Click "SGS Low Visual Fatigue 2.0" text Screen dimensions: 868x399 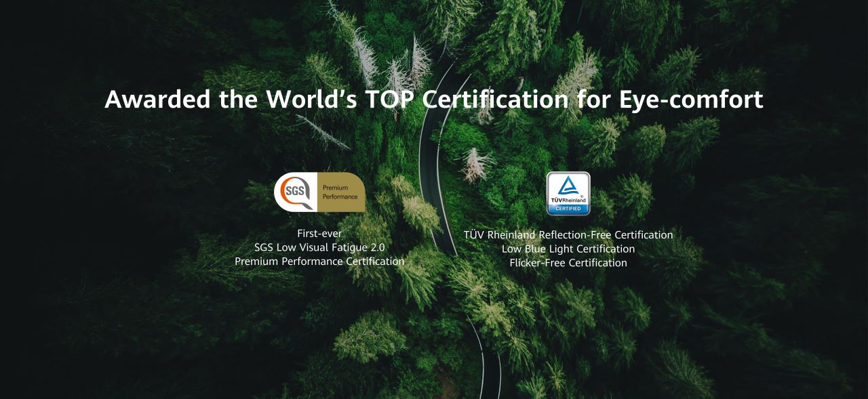[319, 247]
